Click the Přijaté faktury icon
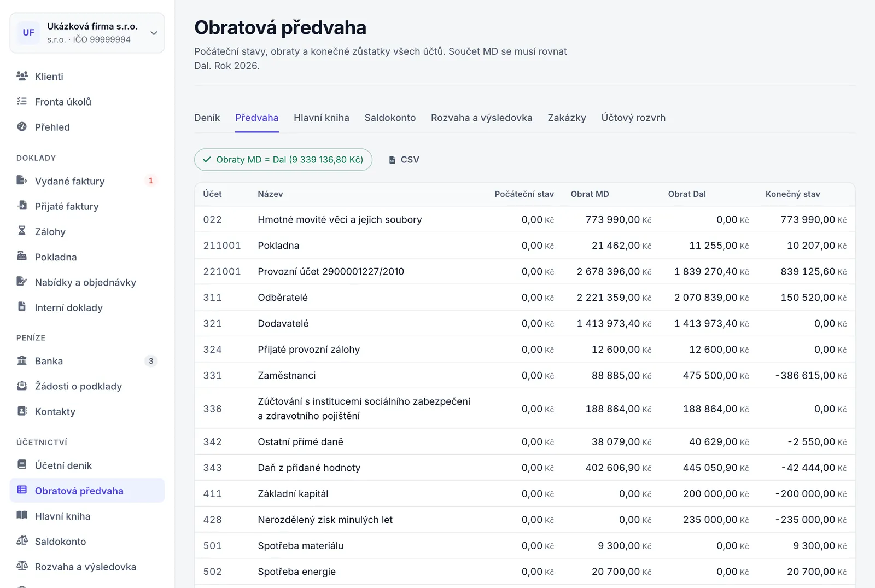Viewport: 875px width, 588px height. [22, 206]
